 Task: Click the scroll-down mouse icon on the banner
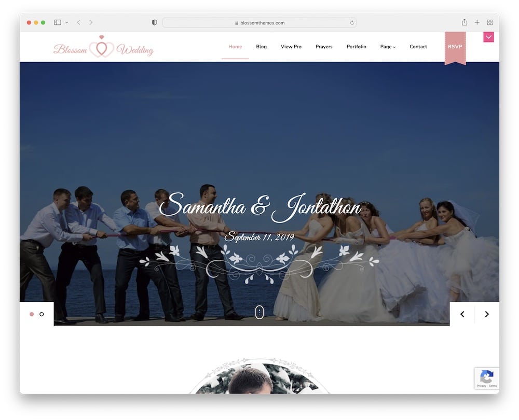[x=259, y=312]
